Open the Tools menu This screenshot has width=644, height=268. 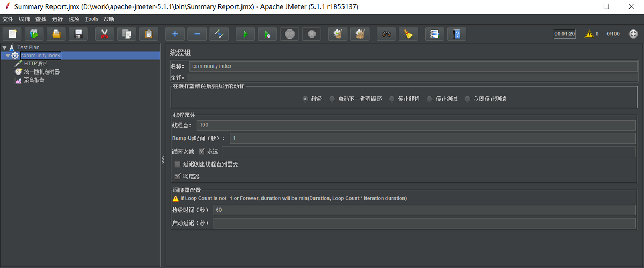92,19
